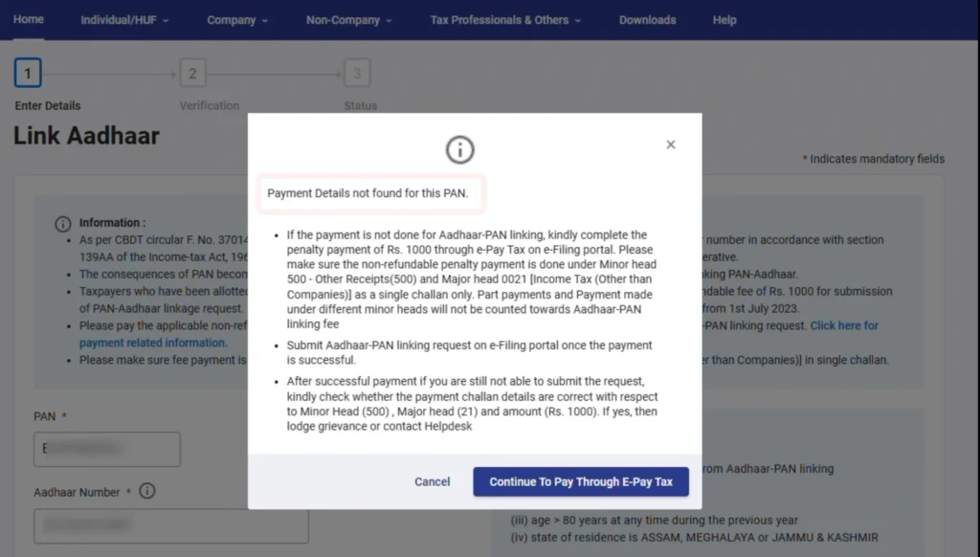The height and width of the screenshot is (557, 980).
Task: Select step 2 Verification indicator
Action: pyautogui.click(x=192, y=74)
